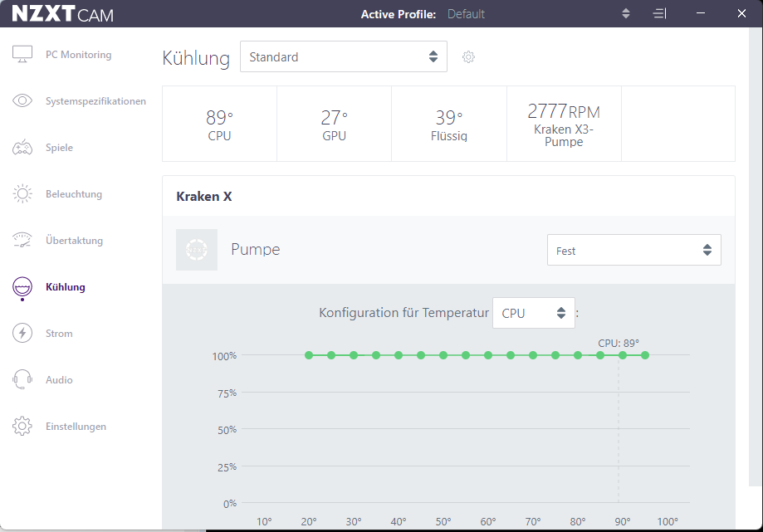Click the Pumpe label
The image size is (763, 532).
[x=256, y=250]
